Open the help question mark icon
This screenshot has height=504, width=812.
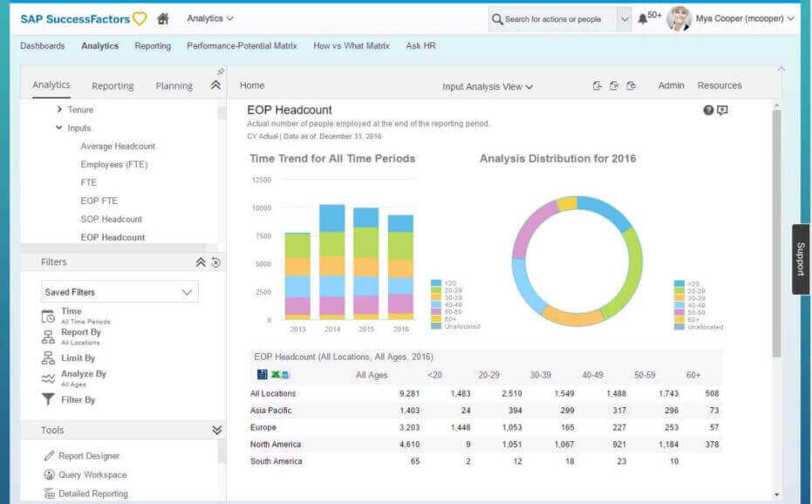coord(708,111)
